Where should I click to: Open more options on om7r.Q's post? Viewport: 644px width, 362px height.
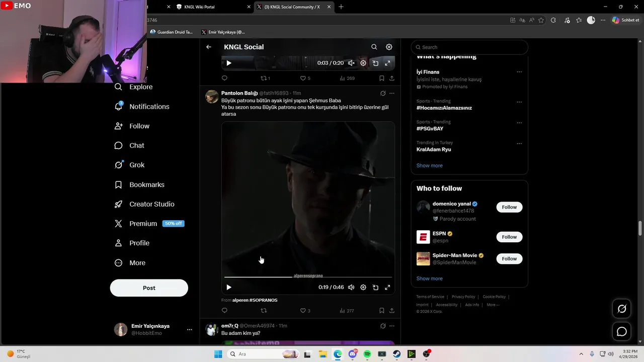pyautogui.click(x=392, y=326)
